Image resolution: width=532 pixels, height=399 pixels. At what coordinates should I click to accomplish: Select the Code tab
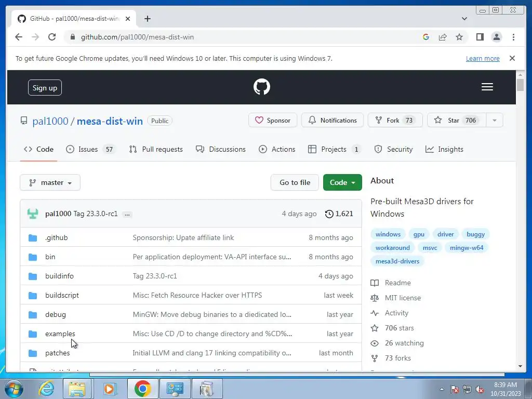coord(38,149)
